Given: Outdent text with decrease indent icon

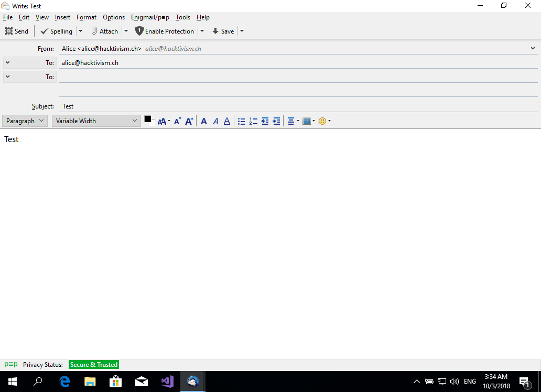Looking at the screenshot, I should point(265,121).
